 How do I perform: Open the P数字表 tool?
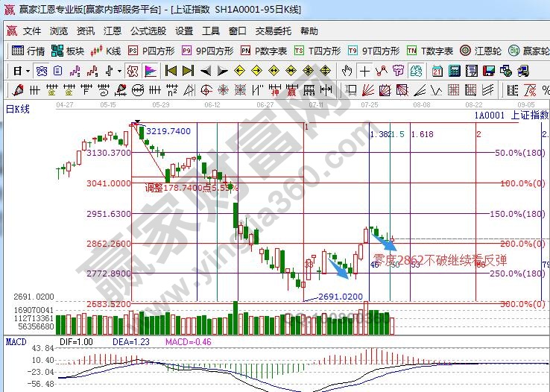point(264,51)
